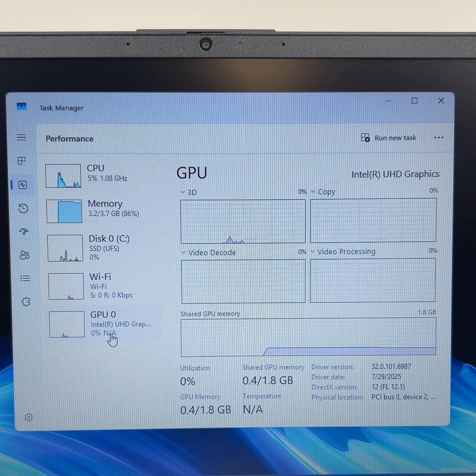Click the Memory usage mini graph
The image size is (476, 476).
click(x=64, y=211)
